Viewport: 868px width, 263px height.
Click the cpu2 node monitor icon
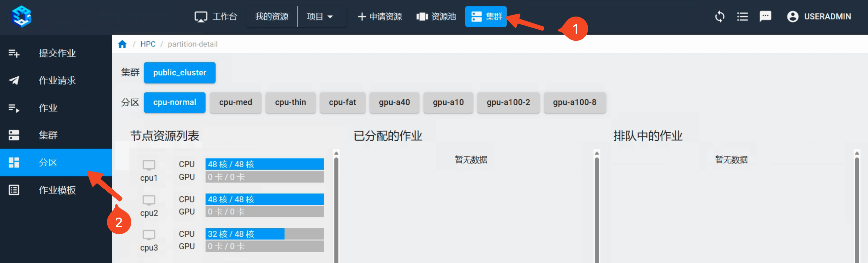point(149,200)
